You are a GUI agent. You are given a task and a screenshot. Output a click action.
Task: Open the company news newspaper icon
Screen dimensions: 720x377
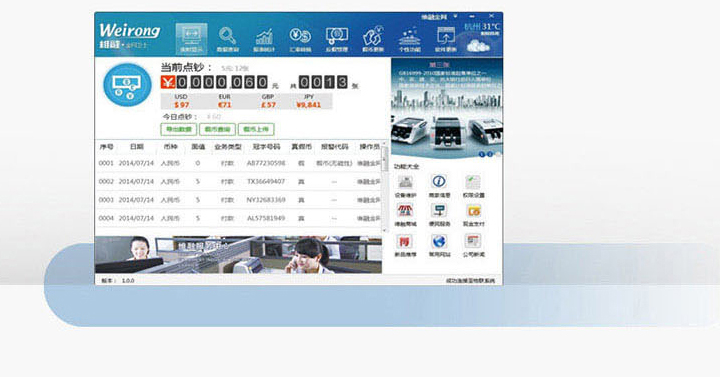[473, 241]
